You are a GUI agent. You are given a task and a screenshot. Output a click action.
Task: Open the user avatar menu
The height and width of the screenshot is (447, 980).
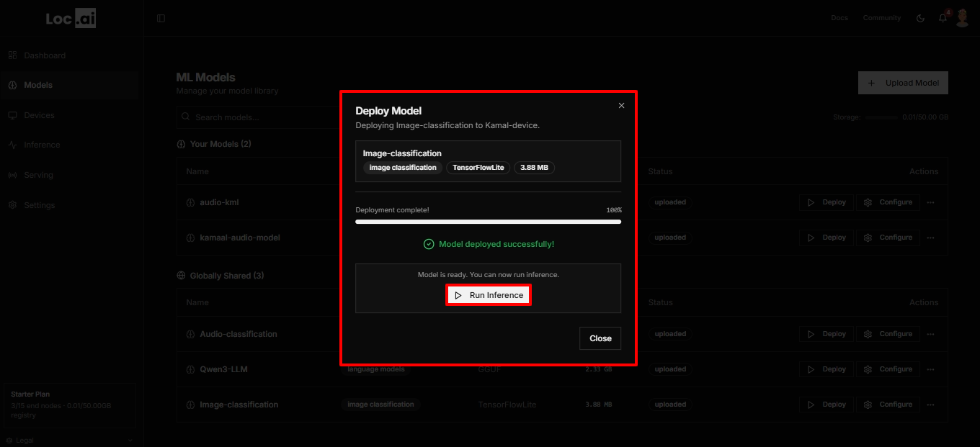click(963, 18)
